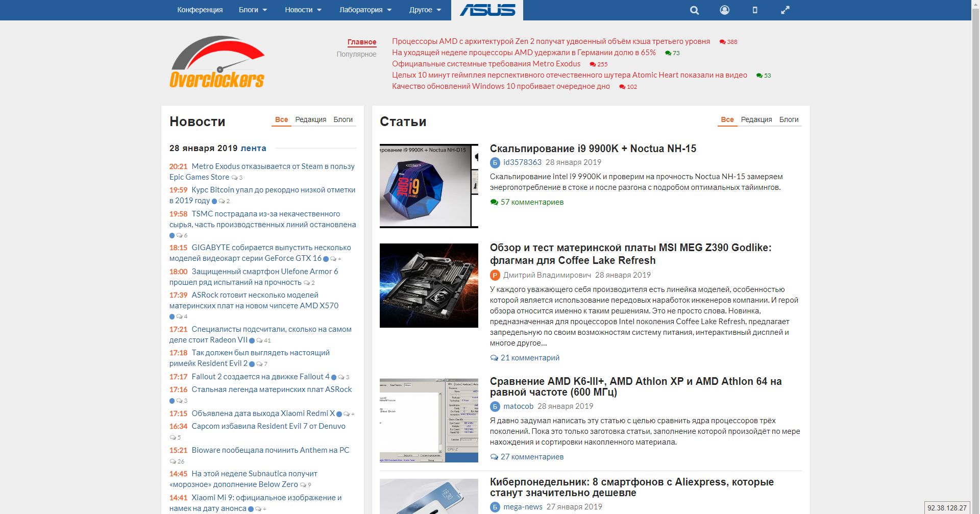Click the page vertical scrollbar
Image resolution: width=980 pixels, height=514 pixels.
point(975,257)
